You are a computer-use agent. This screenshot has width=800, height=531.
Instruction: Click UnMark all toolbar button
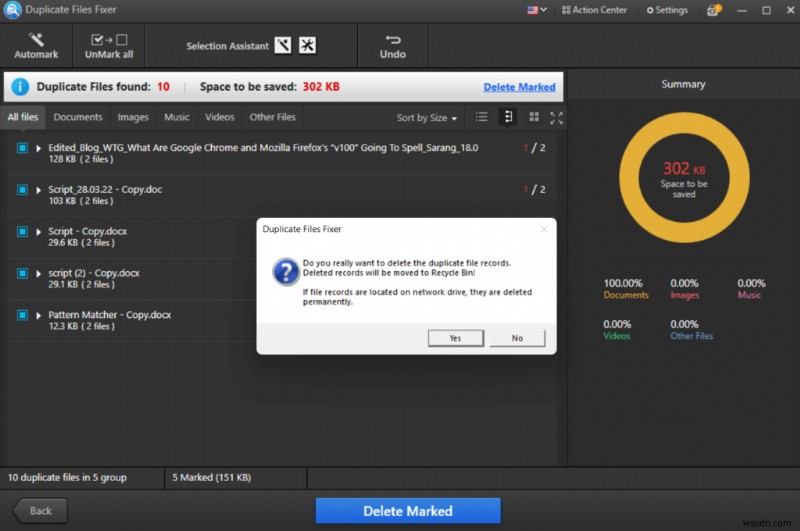[109, 46]
